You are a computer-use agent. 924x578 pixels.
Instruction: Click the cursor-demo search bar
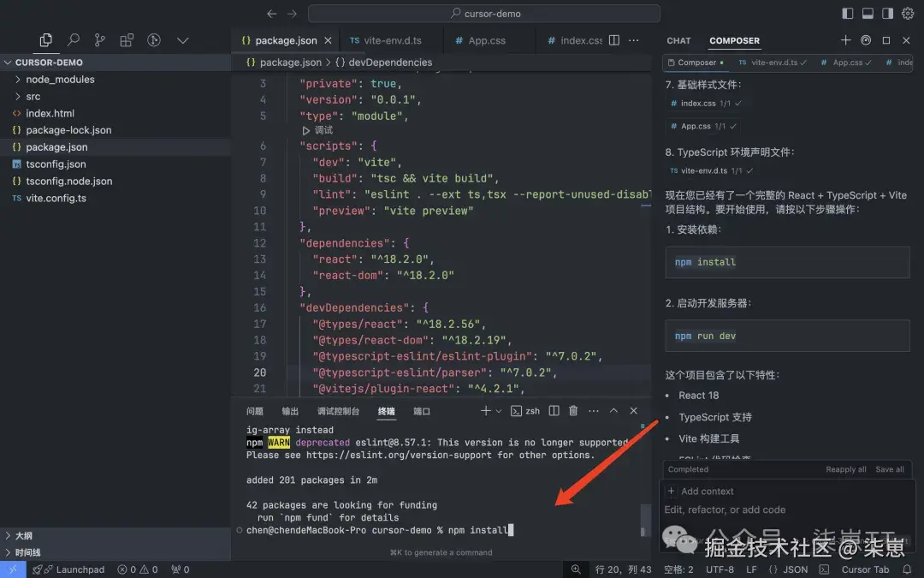click(x=483, y=14)
